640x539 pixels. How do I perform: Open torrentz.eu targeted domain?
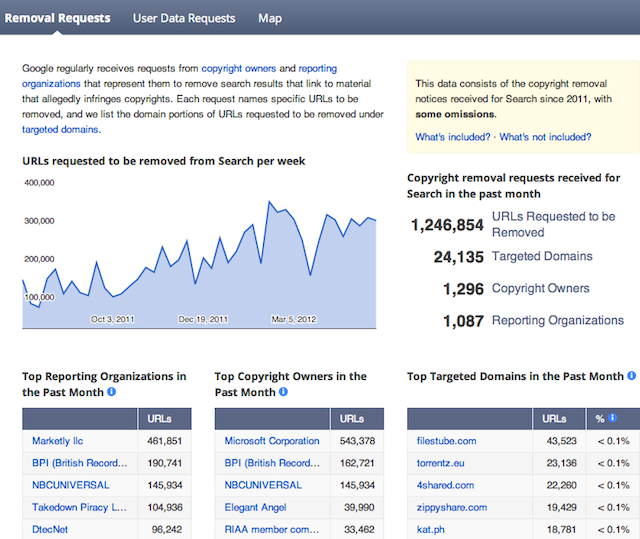tap(440, 463)
